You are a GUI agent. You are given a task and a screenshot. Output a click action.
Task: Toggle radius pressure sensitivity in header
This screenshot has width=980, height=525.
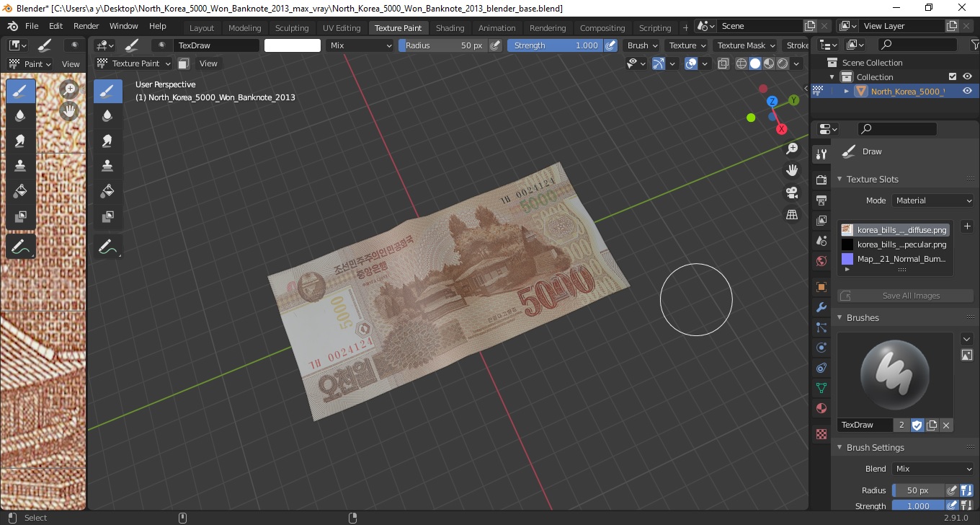[x=495, y=45]
